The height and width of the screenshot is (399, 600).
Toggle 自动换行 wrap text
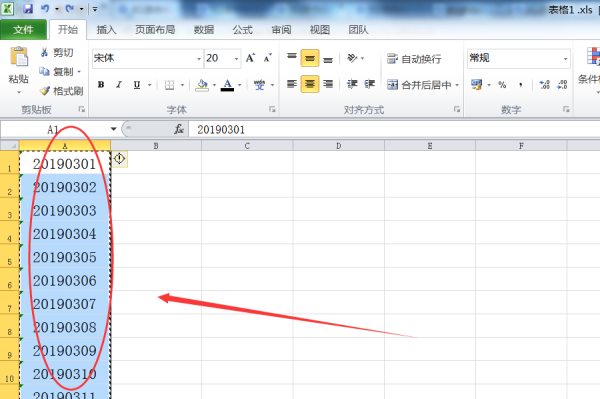click(414, 59)
